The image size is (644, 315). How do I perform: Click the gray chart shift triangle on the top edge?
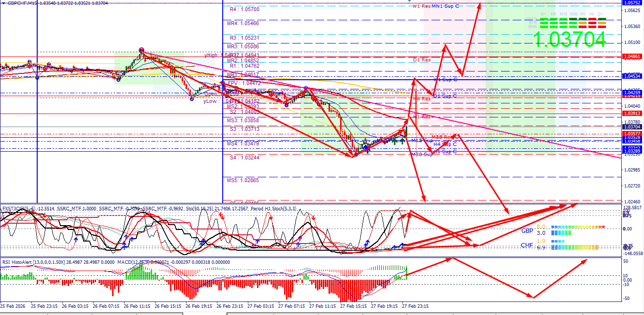(410, 1)
